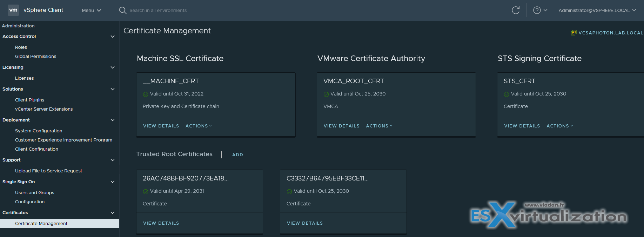Image resolution: width=644 pixels, height=237 pixels.
Task: Collapse the Single Sign On section chevron
Action: pos(113,182)
